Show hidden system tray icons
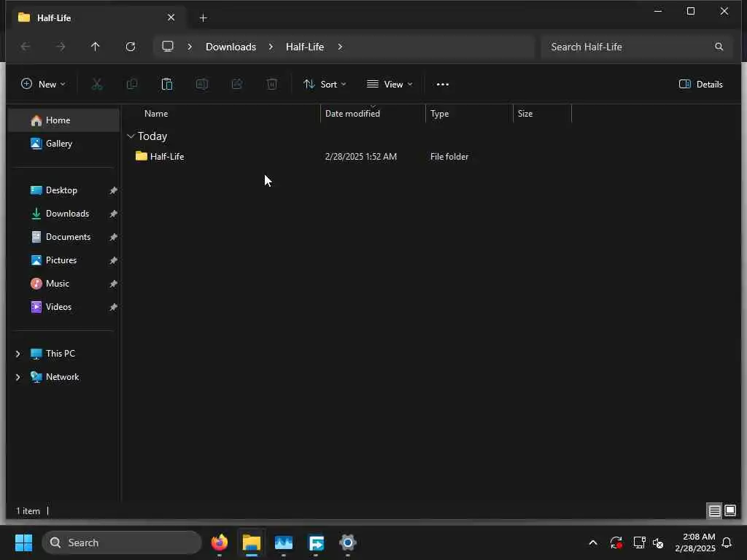The image size is (747, 560). click(x=593, y=542)
